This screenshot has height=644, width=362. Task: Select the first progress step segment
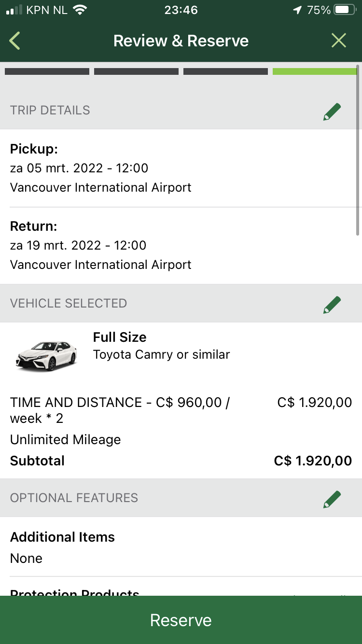47,71
